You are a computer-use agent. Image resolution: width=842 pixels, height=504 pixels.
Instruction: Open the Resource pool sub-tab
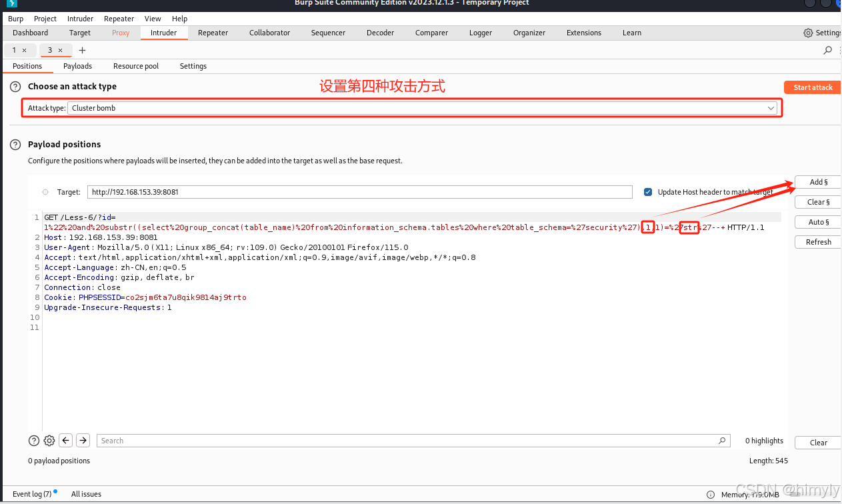point(136,66)
